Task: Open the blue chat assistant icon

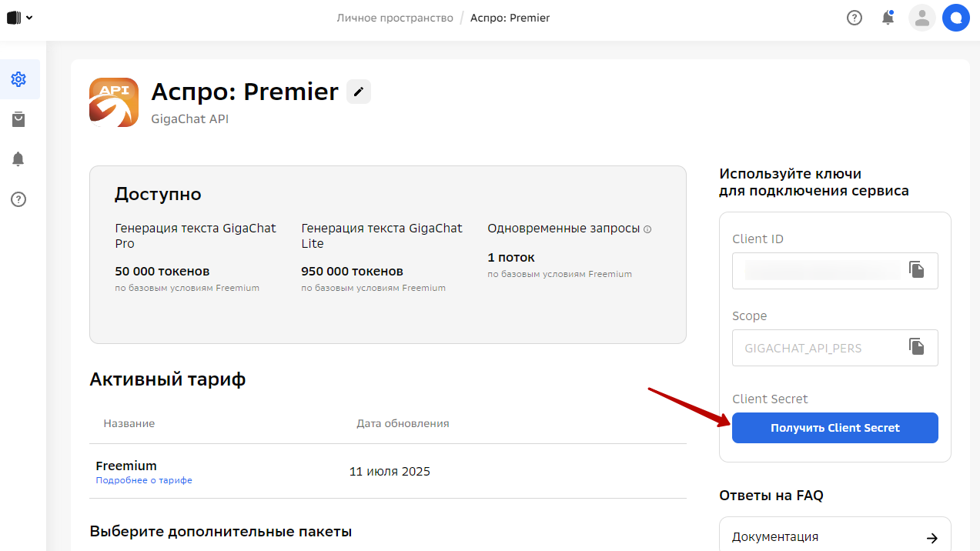Action: pyautogui.click(x=956, y=18)
